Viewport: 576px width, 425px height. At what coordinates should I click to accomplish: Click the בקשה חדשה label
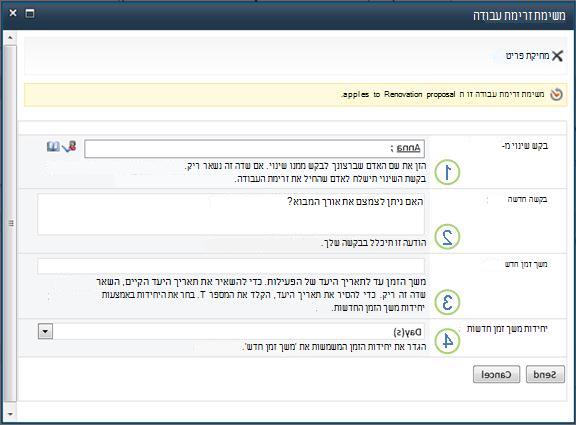(528, 199)
